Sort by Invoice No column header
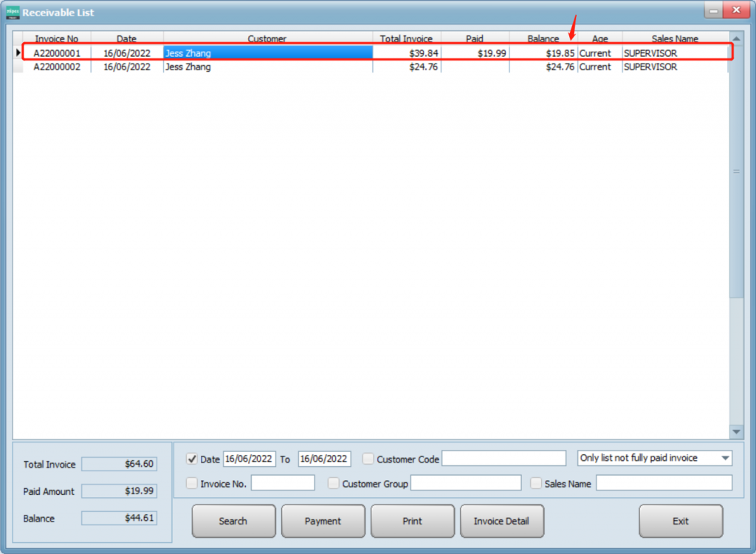 point(57,38)
